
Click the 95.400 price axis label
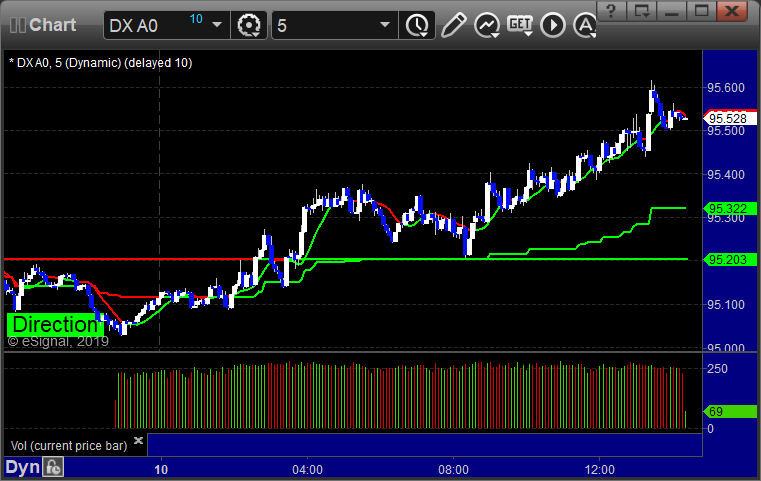click(x=726, y=175)
